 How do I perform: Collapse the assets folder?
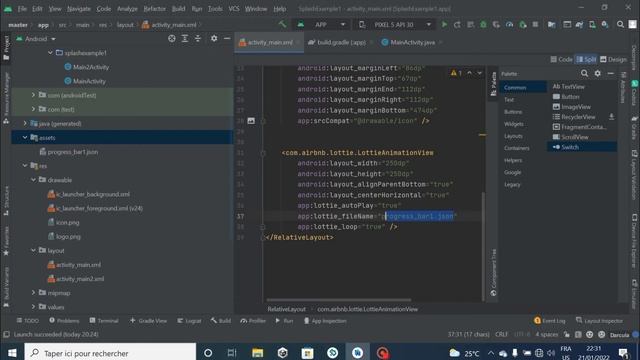click(x=25, y=138)
